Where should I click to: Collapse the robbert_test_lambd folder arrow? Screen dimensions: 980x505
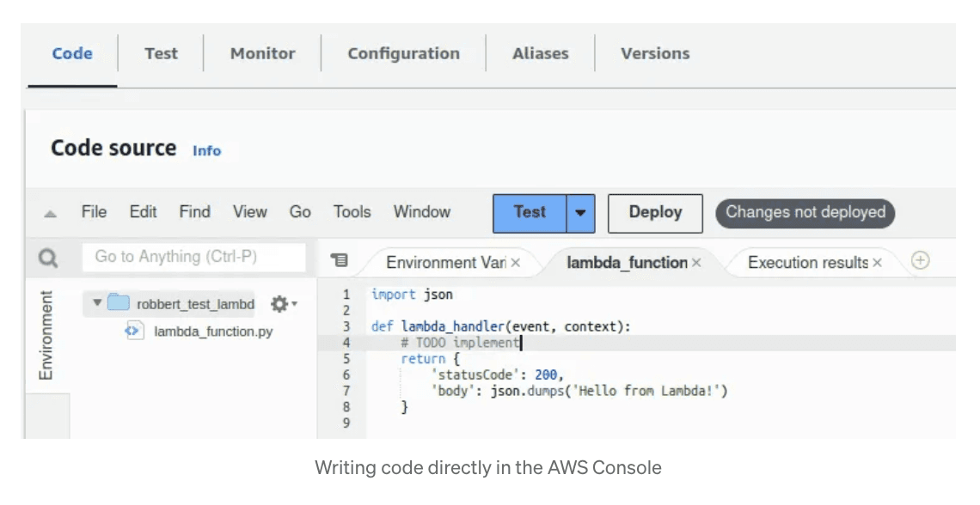coord(97,303)
